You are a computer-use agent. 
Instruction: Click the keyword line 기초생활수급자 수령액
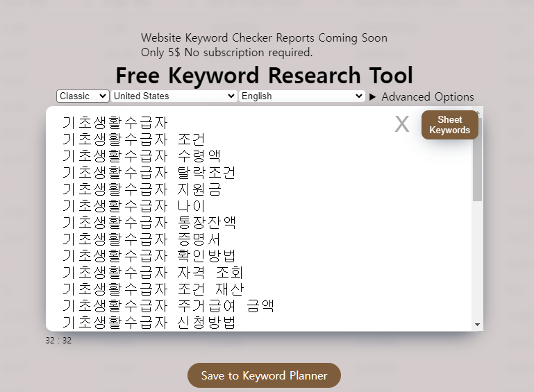(142, 156)
